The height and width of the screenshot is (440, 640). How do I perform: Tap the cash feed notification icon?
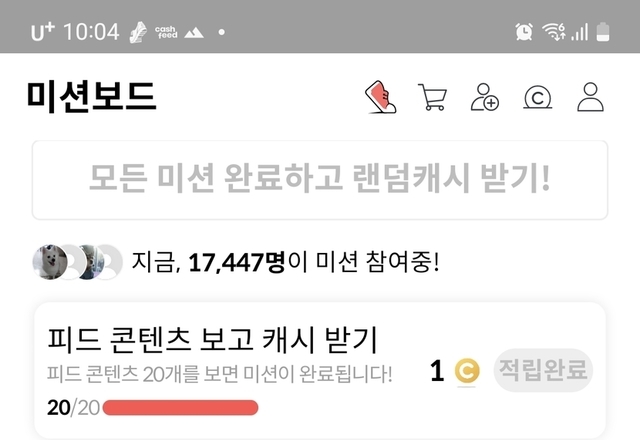tap(166, 32)
